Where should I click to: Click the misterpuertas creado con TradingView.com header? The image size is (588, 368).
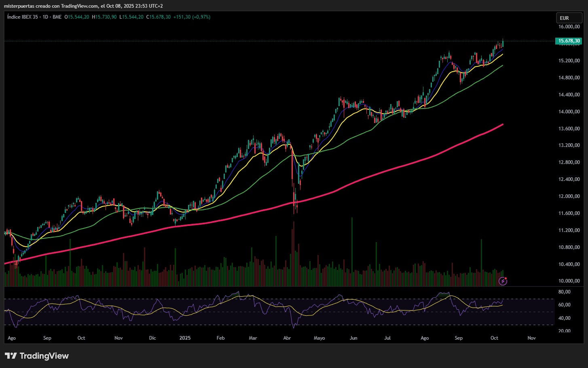[84, 6]
